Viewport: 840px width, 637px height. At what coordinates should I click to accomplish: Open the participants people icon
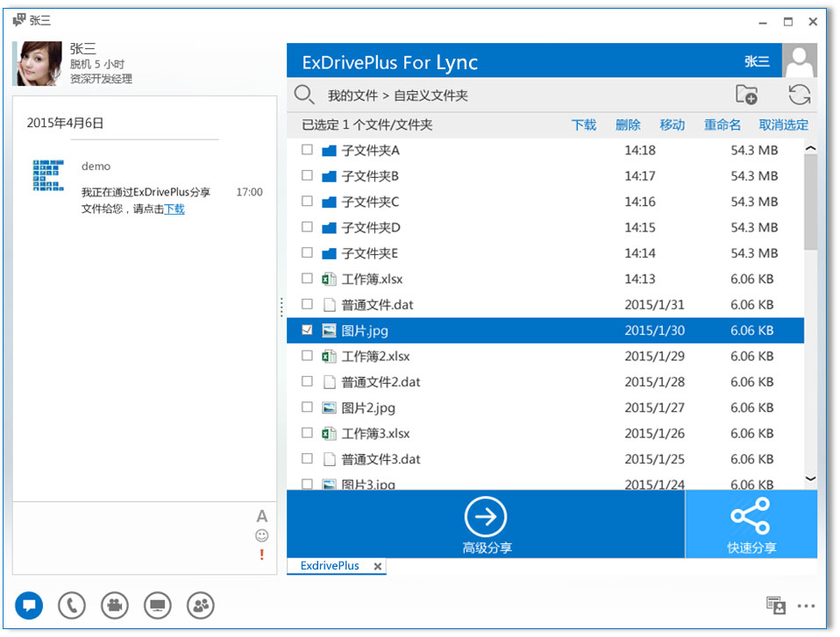(201, 605)
